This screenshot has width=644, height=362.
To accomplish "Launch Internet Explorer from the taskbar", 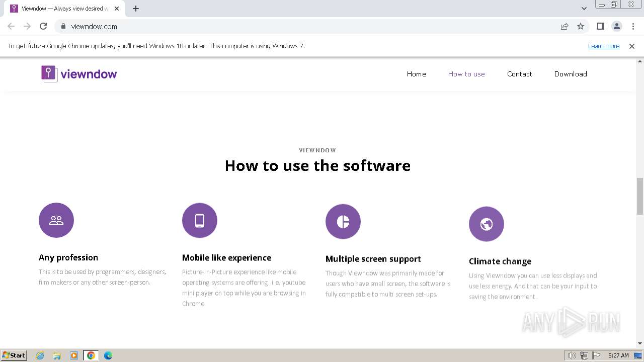I will (x=40, y=355).
